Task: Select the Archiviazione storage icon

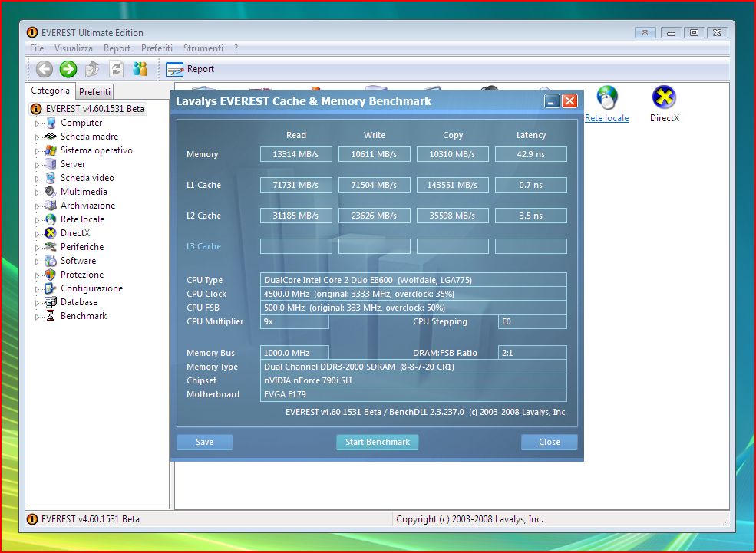Action: [51, 206]
